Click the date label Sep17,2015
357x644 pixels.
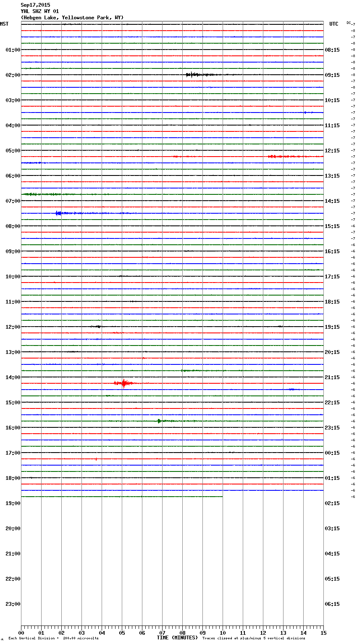click(35, 5)
